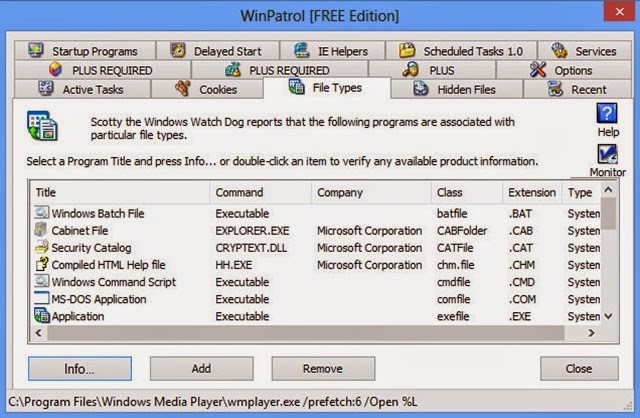This screenshot has width=640, height=418.
Task: Click the Delayed Start clock icon
Action: (x=178, y=51)
